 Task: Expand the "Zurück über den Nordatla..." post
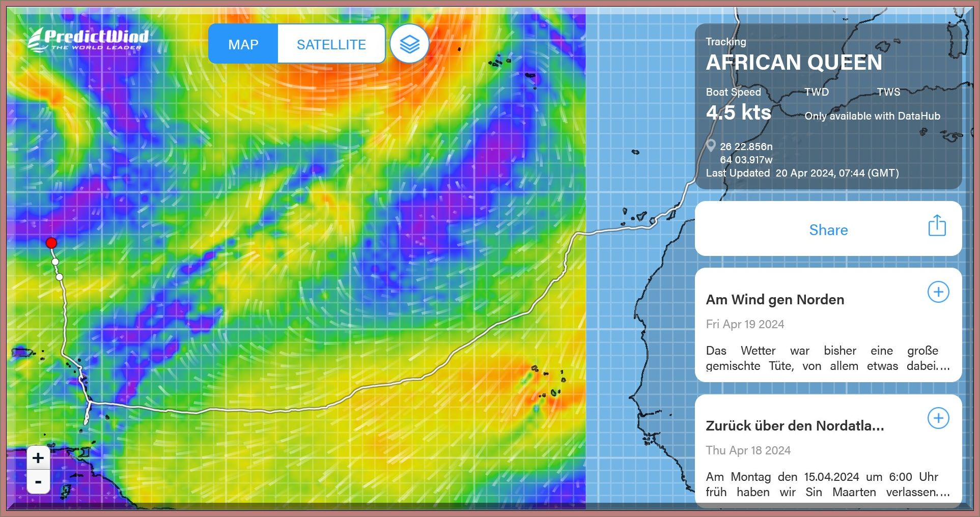click(938, 418)
